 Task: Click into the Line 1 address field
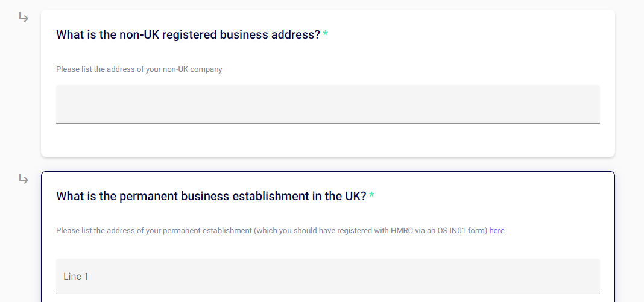pyautogui.click(x=327, y=276)
